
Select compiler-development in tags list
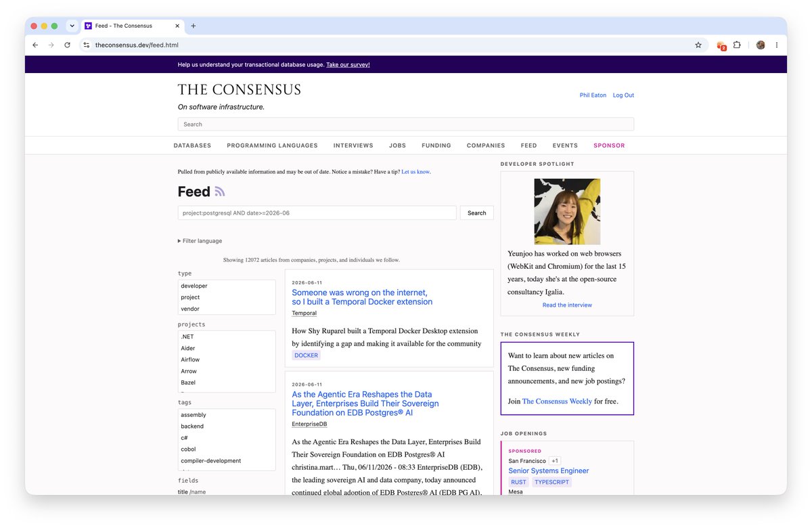click(x=226, y=460)
